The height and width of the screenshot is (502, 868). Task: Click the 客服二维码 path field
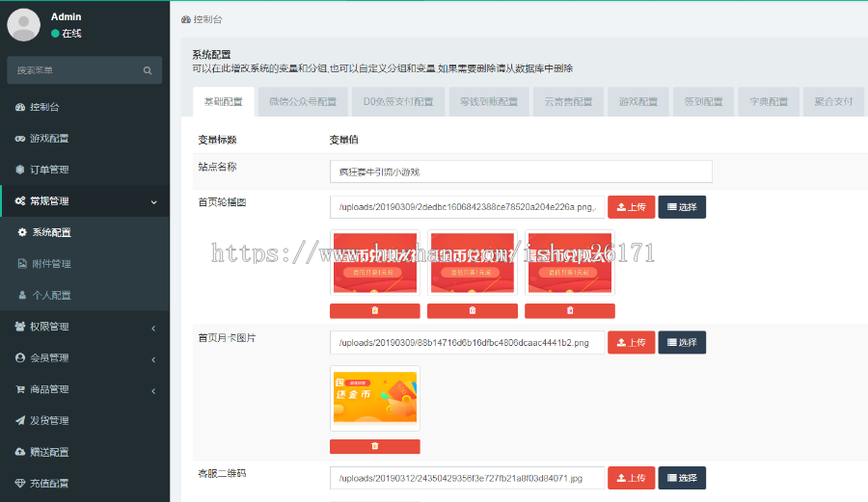[467, 478]
